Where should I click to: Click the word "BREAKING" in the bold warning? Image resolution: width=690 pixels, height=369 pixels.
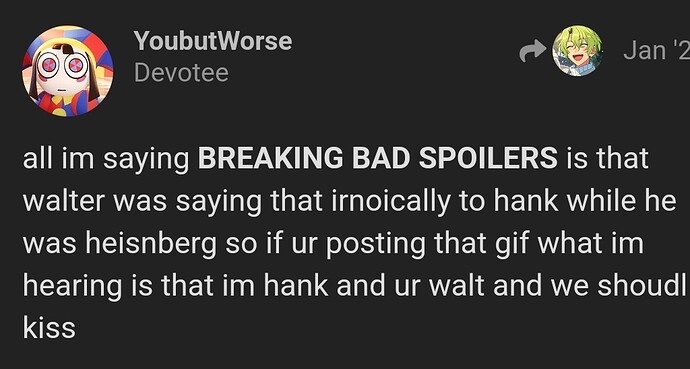pyautogui.click(x=270, y=158)
